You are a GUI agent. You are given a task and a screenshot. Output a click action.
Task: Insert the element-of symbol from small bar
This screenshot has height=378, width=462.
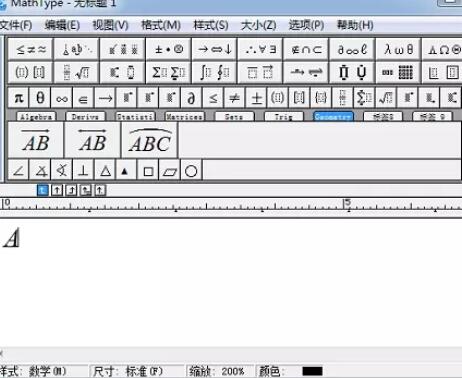(x=83, y=98)
